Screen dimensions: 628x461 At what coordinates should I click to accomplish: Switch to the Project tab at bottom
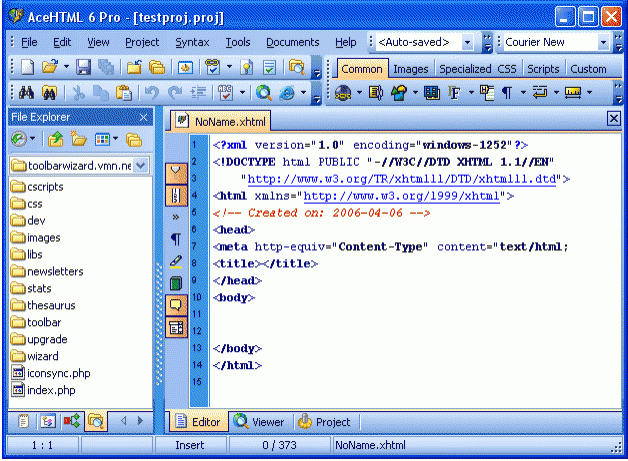pos(324,422)
